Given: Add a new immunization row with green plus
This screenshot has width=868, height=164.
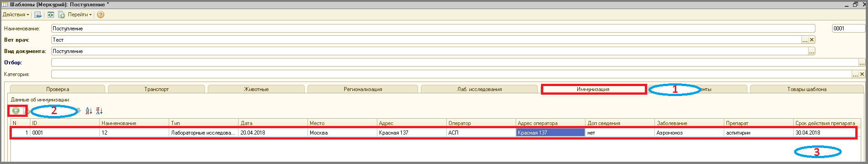Looking at the screenshot, I should [x=16, y=111].
